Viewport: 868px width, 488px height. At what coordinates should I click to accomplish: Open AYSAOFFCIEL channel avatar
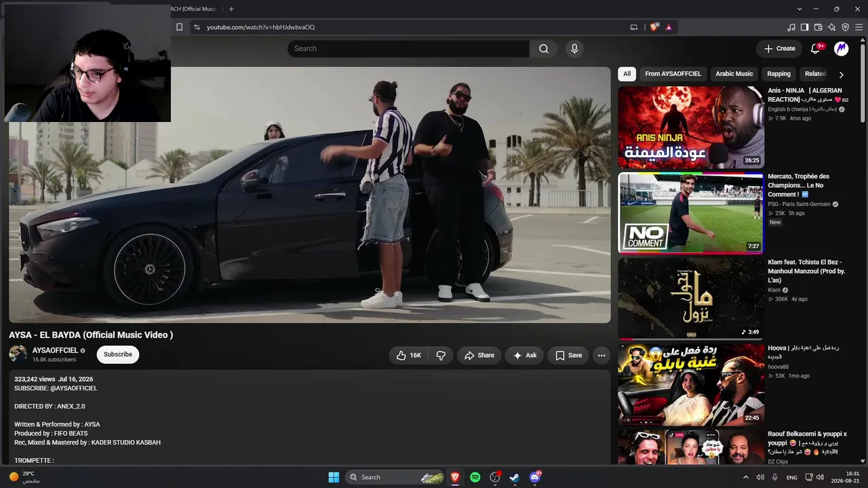[18, 354]
